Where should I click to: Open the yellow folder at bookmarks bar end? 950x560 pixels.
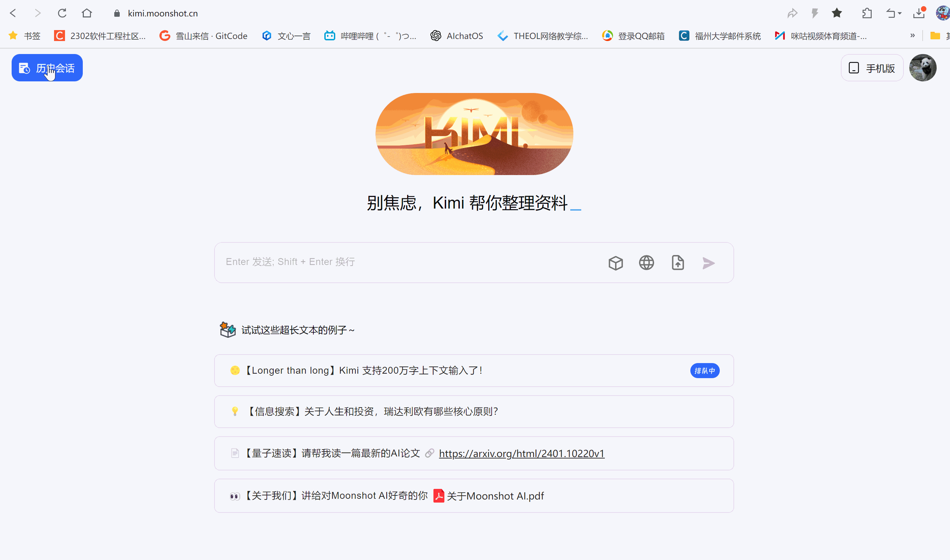click(x=935, y=36)
